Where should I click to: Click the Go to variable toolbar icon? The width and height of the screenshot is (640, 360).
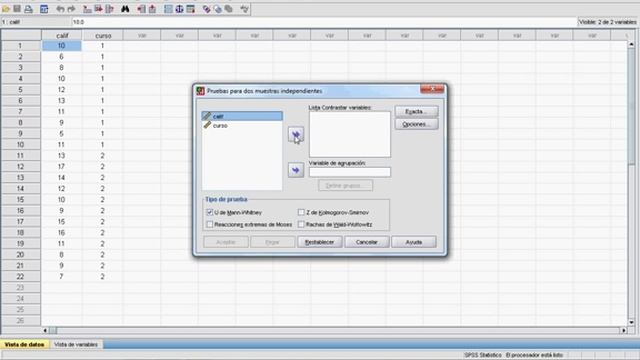coord(98,9)
